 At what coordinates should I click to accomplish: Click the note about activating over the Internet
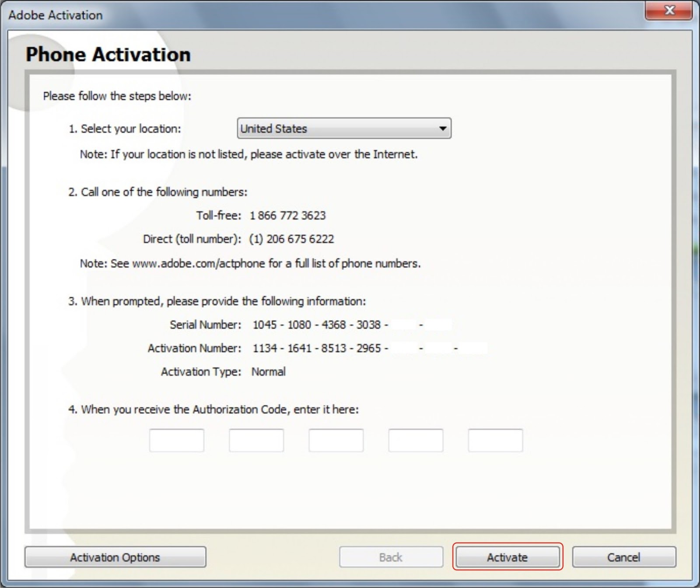(248, 154)
